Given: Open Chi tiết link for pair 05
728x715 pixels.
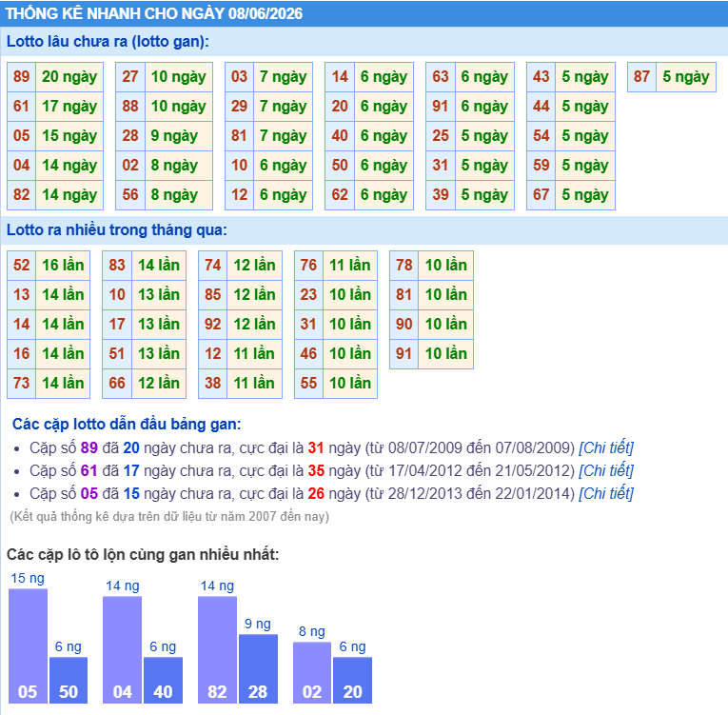Looking at the screenshot, I should click(x=606, y=493).
